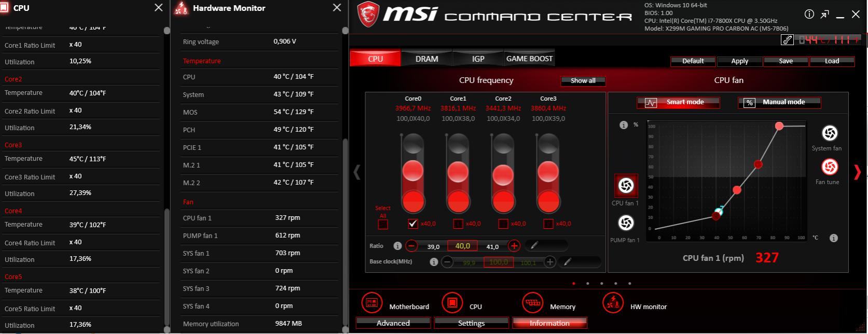Switch to the DRAM tab
The height and width of the screenshot is (334, 868).
426,58
